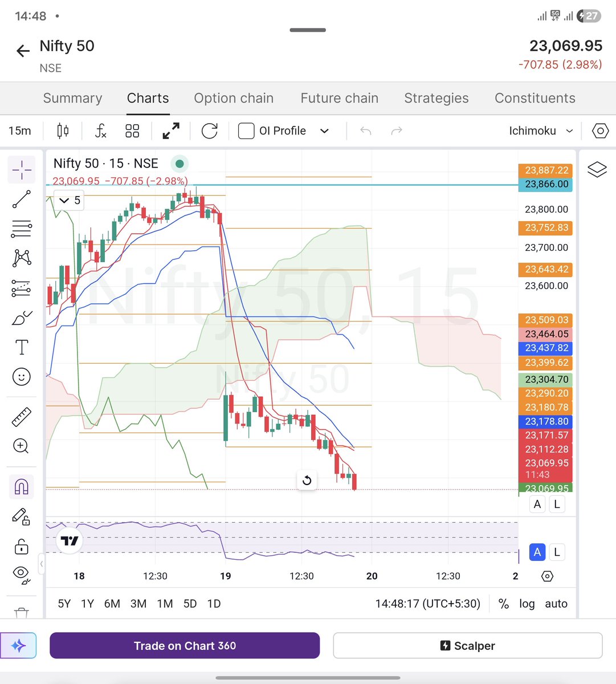Open the Constituents tab
The width and height of the screenshot is (616, 684).
click(535, 98)
